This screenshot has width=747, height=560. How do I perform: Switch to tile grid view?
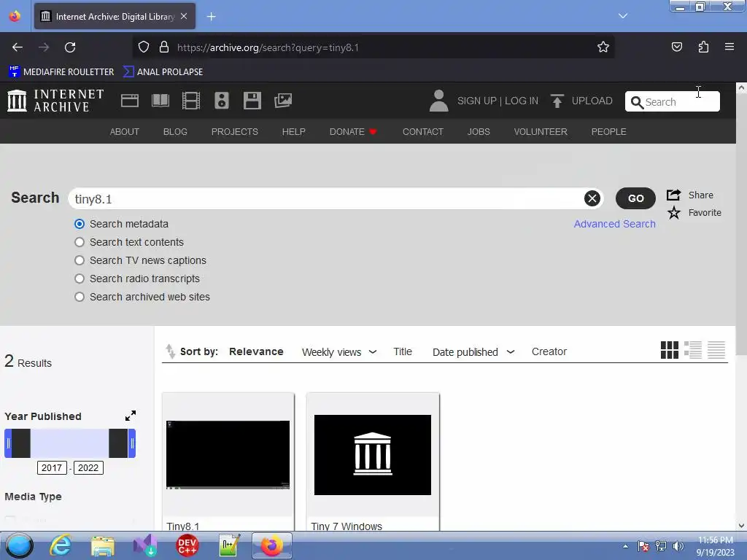670,350
